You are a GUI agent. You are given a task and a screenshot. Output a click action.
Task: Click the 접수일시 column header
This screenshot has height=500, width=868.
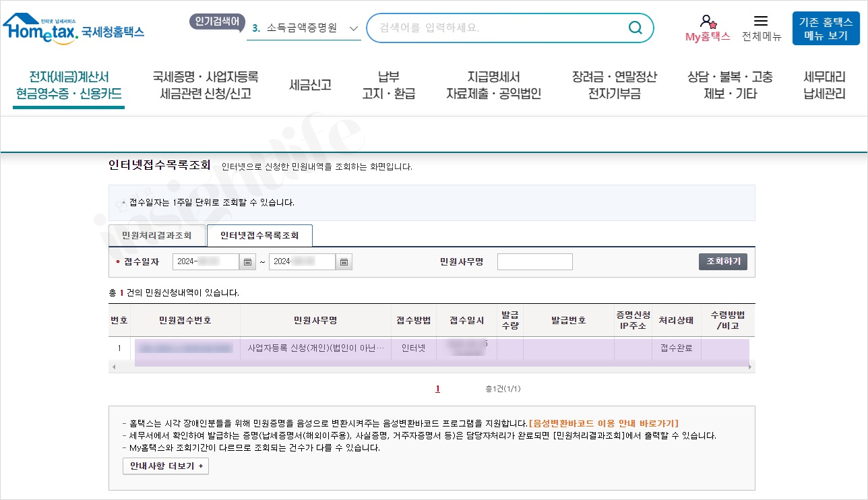pyautogui.click(x=467, y=320)
